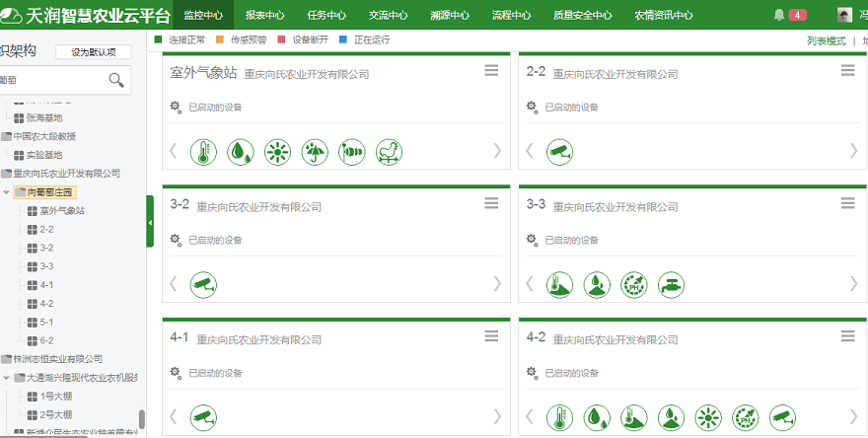
Task: Open the notification bell icon in header
Action: (779, 15)
